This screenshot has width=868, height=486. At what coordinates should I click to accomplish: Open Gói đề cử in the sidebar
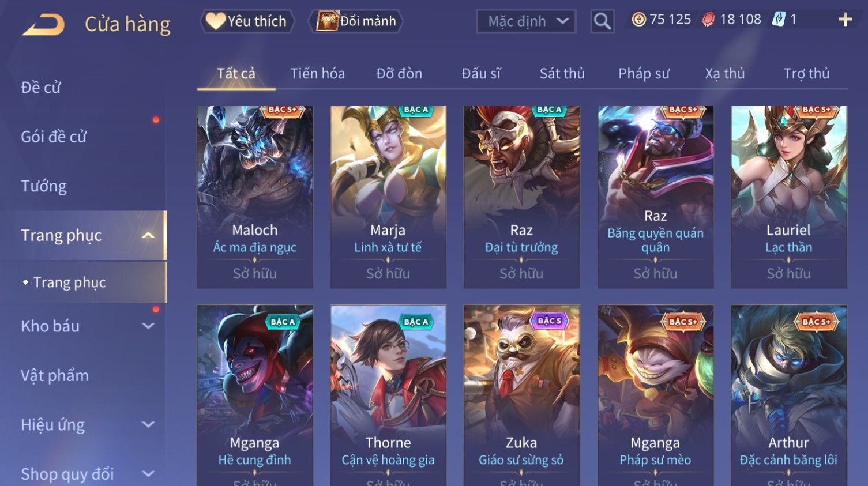coord(54,137)
